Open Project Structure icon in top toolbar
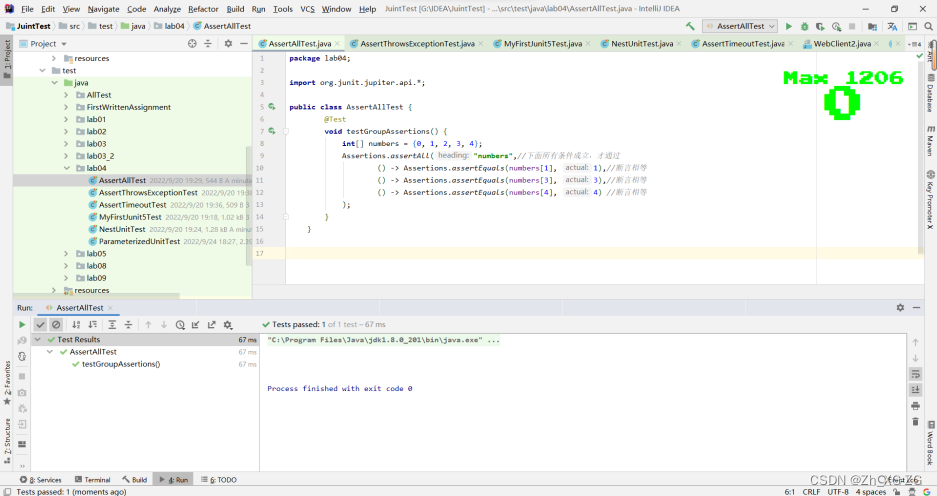Screen dimensions: 937x496 872,26
